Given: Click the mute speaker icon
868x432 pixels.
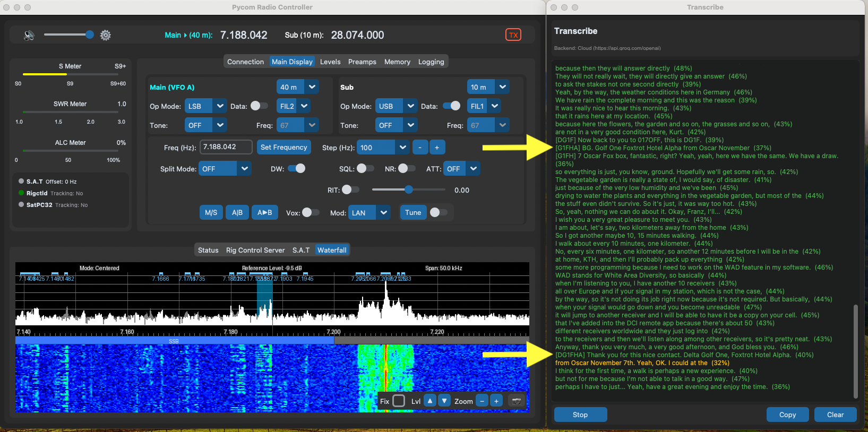Looking at the screenshot, I should [x=29, y=35].
